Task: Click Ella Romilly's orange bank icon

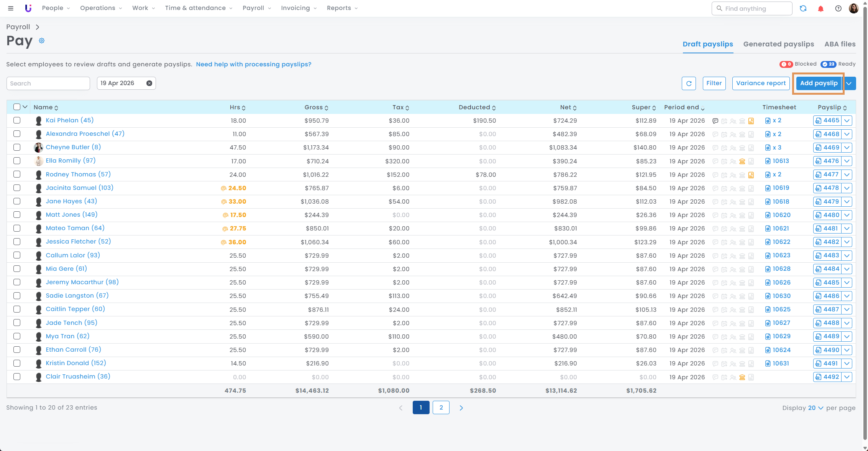Action: (x=742, y=161)
